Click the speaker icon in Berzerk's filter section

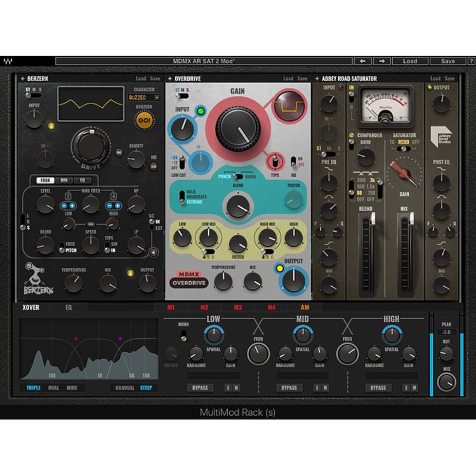[154, 251]
